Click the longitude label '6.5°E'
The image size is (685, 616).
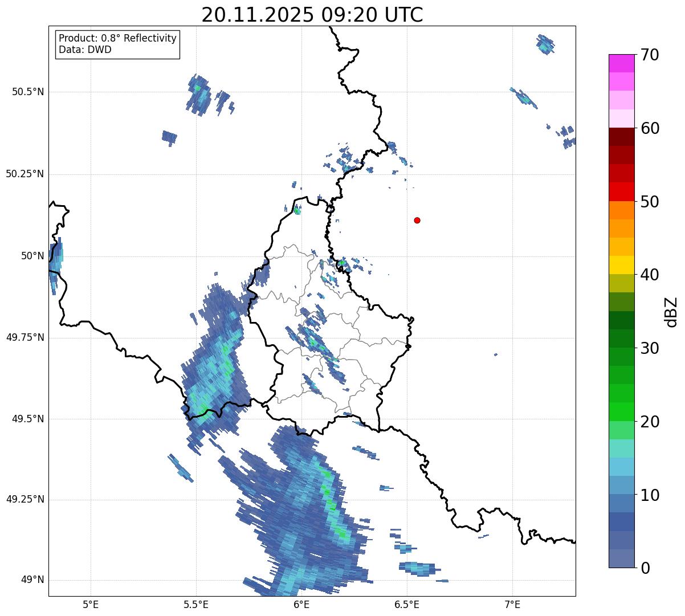[x=407, y=604]
